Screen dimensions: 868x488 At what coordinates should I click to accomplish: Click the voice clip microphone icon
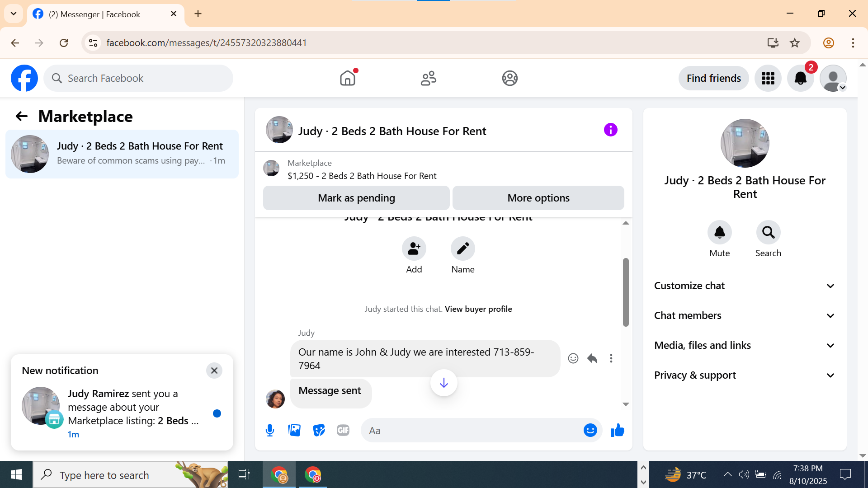[x=270, y=430]
